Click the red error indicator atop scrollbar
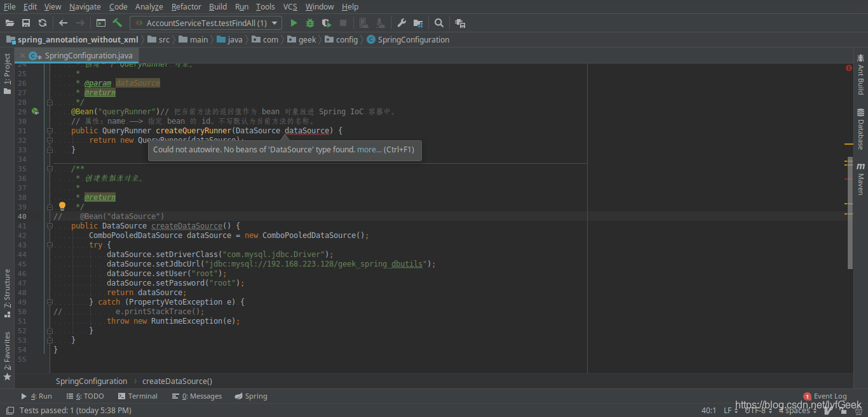 [849, 67]
